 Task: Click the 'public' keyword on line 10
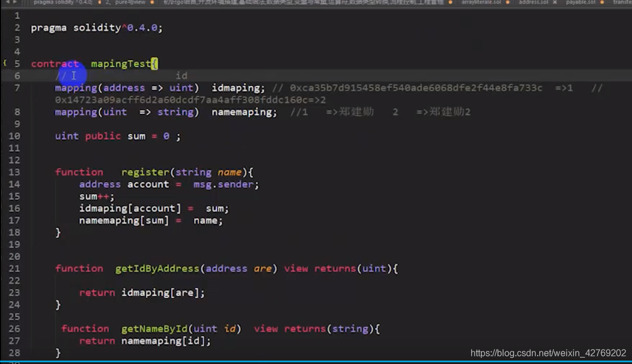[x=103, y=136]
